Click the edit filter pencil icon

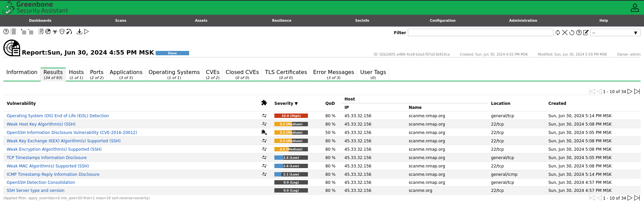586,32
